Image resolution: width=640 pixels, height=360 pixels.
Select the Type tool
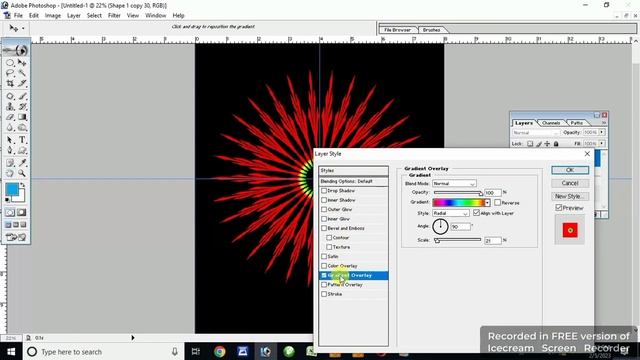[22, 140]
